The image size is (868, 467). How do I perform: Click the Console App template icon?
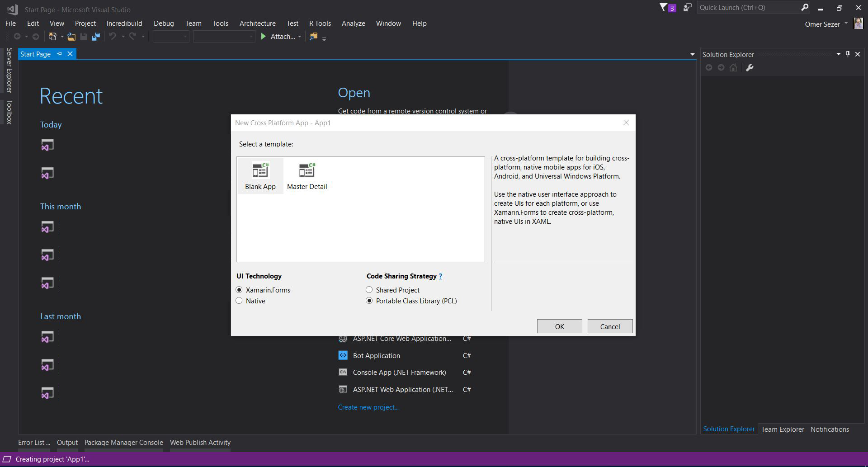[343, 372]
